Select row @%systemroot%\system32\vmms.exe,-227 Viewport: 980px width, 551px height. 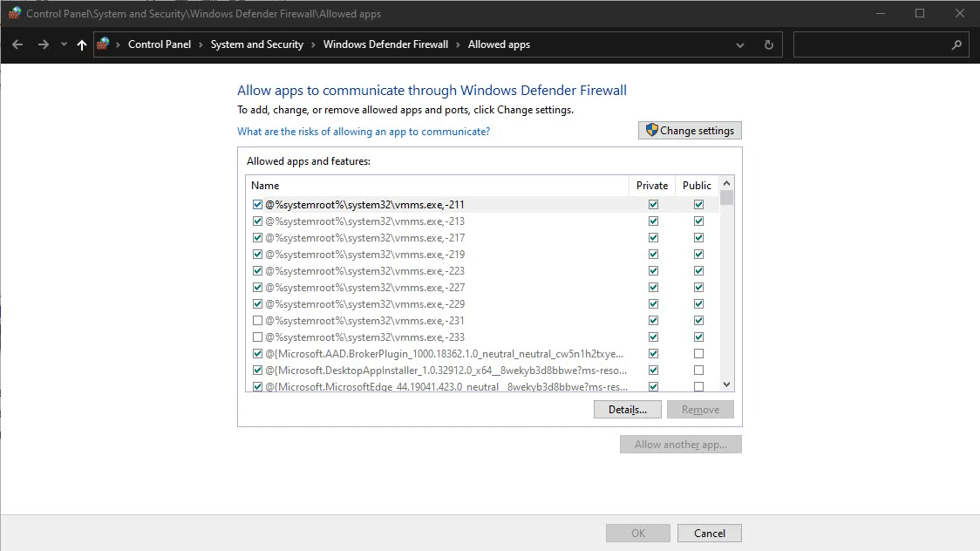(x=365, y=288)
